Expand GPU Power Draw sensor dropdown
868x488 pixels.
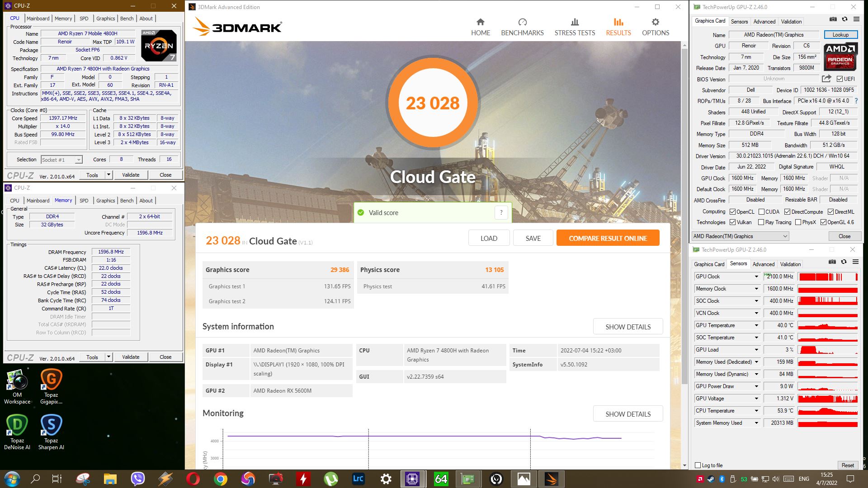point(756,386)
